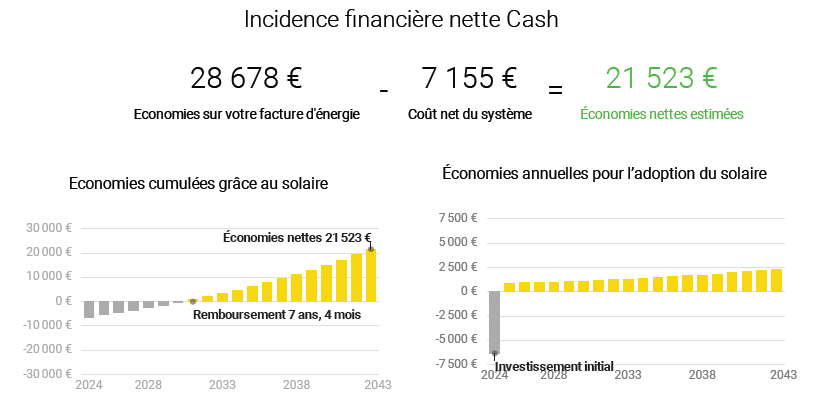Click the 'Incidence financière nette Cash' heading

(401, 20)
